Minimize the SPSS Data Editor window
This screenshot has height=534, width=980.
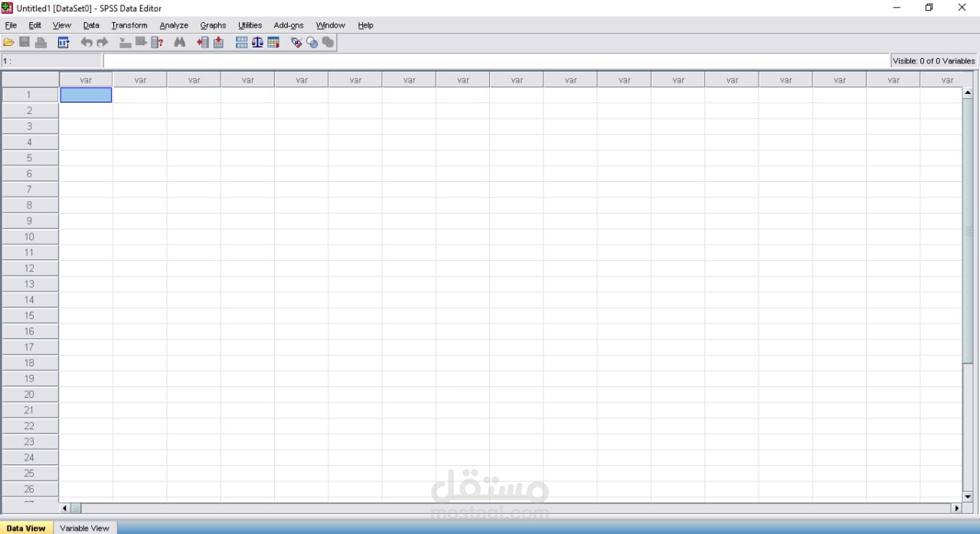pos(897,8)
